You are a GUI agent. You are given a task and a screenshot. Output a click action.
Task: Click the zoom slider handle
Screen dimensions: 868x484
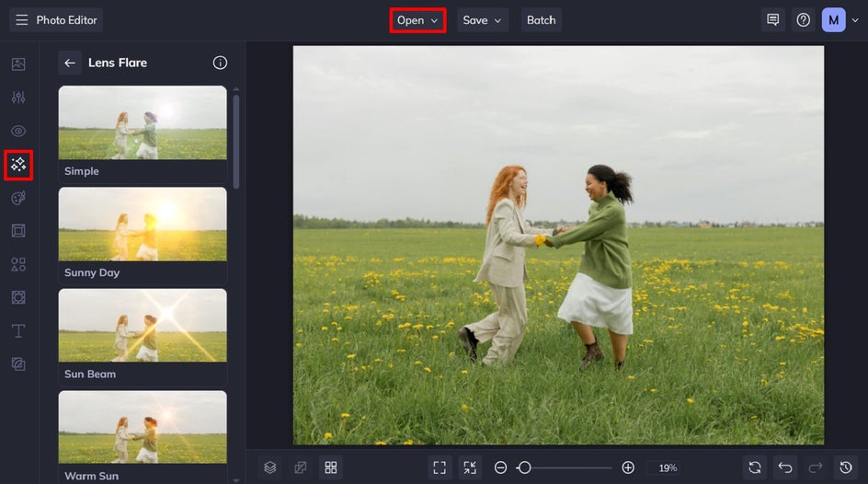[x=523, y=467]
